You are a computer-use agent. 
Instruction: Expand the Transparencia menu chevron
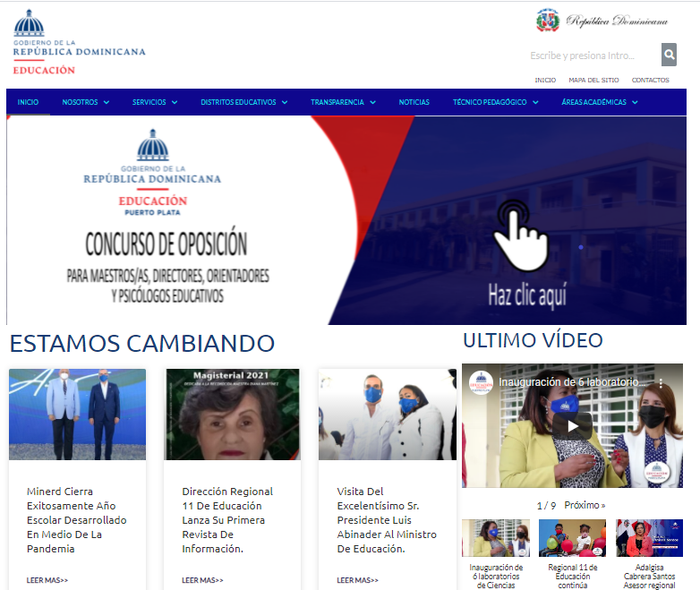pyautogui.click(x=372, y=102)
